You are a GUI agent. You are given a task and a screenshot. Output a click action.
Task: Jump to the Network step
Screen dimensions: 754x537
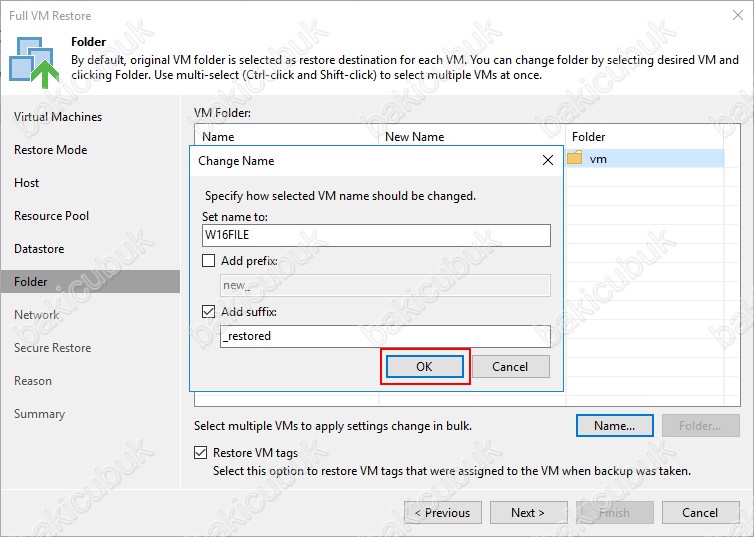point(37,315)
